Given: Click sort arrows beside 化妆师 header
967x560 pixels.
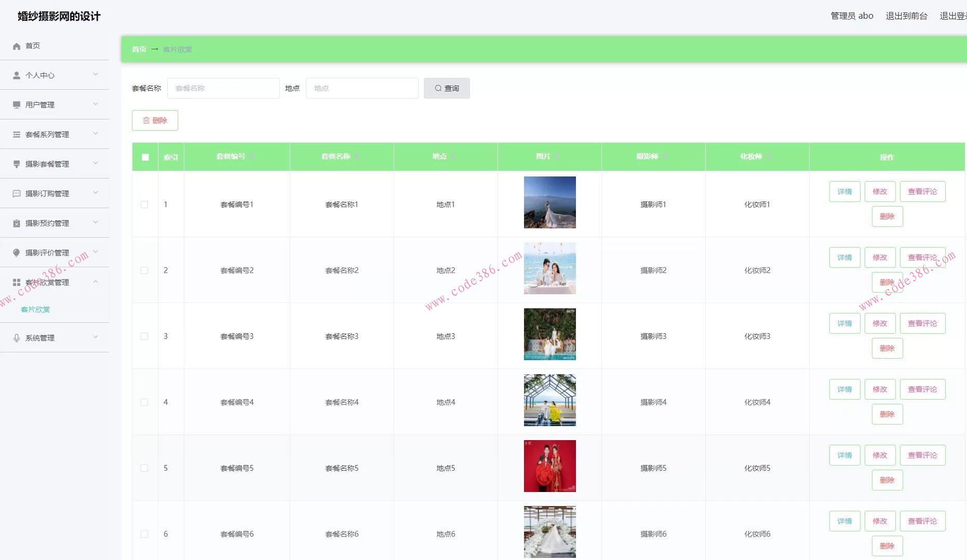Looking at the screenshot, I should point(769,157).
